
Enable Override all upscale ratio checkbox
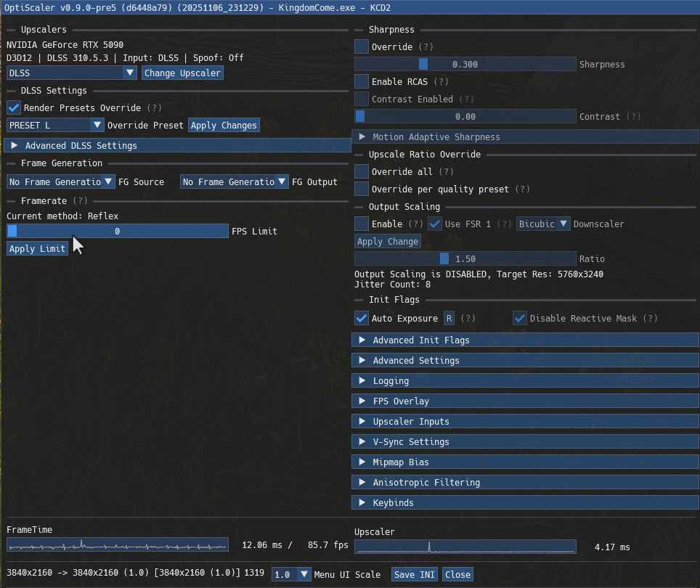click(362, 171)
